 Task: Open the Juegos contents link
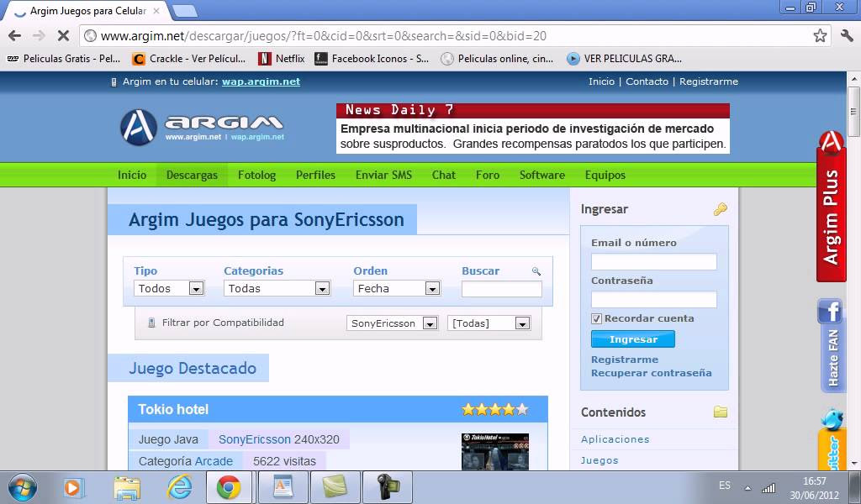600,460
